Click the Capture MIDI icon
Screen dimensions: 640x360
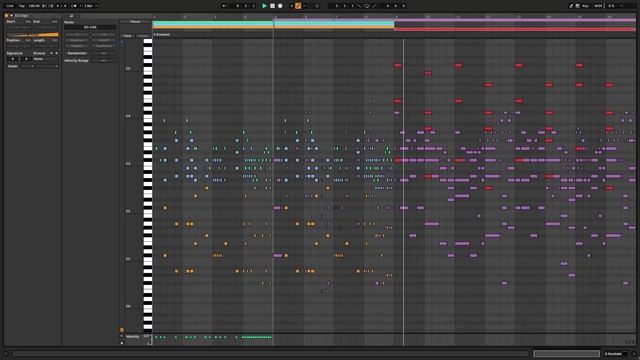(317, 6)
